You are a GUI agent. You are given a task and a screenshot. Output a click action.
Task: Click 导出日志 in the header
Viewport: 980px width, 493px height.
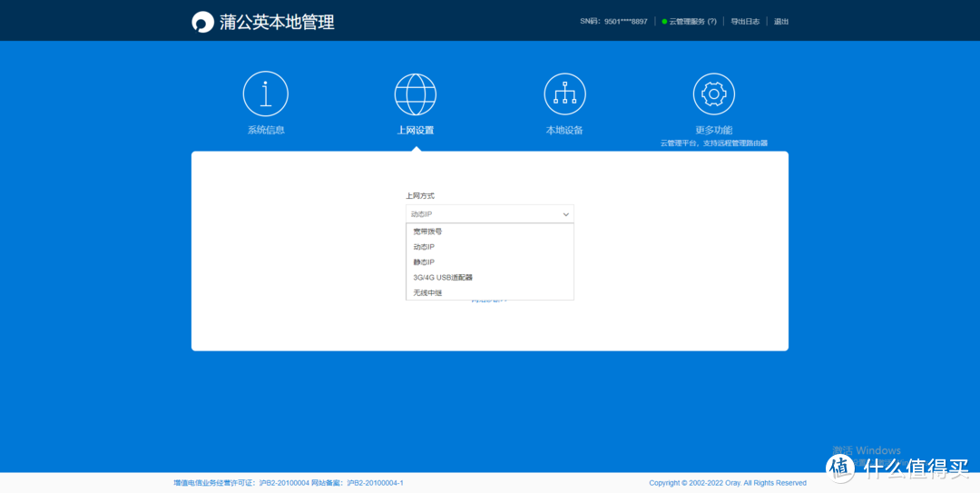click(x=745, y=22)
